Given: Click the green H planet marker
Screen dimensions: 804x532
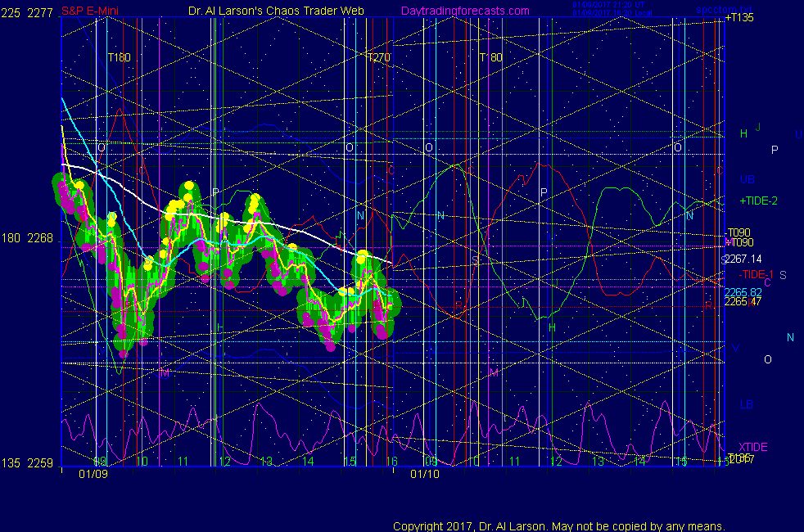Looking at the screenshot, I should [743, 133].
